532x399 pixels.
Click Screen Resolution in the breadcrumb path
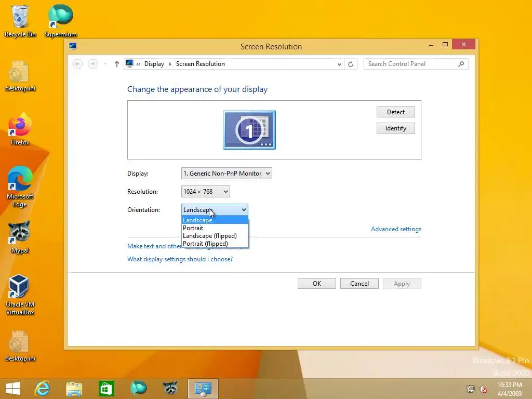(x=200, y=64)
